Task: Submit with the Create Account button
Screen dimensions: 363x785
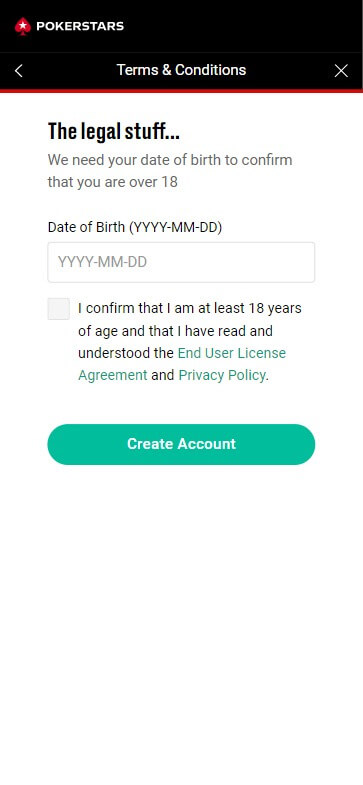Action: [x=181, y=444]
